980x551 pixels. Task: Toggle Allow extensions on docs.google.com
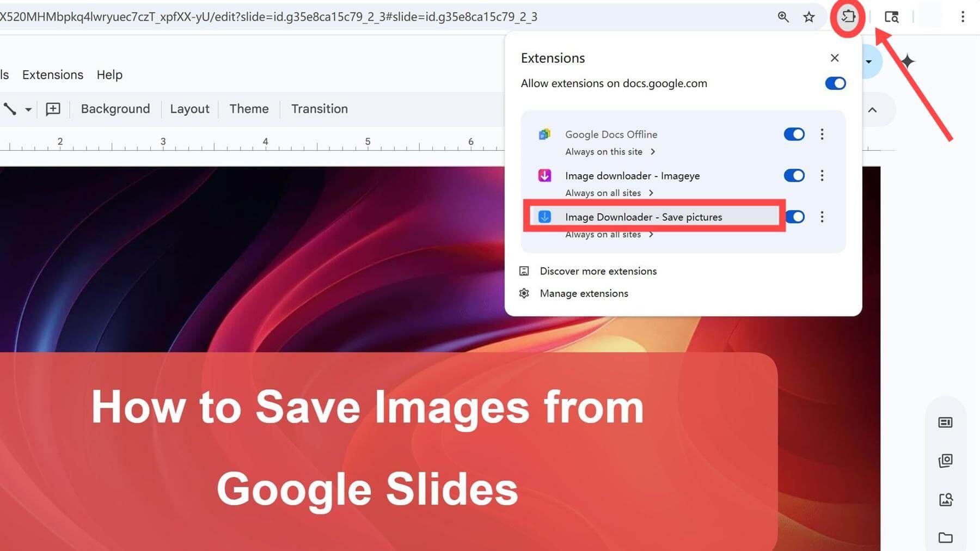pyautogui.click(x=835, y=83)
